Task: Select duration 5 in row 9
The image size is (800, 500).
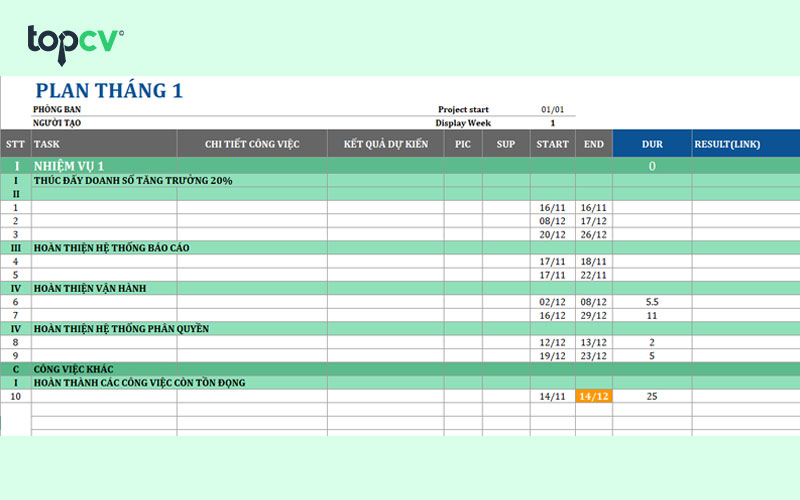Action: click(652, 356)
